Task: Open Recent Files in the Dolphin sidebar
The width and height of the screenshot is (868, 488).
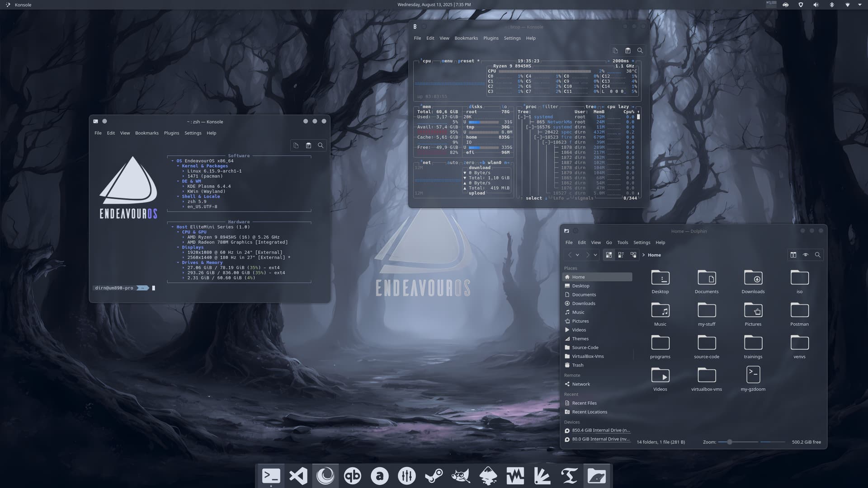Action: 584,403
